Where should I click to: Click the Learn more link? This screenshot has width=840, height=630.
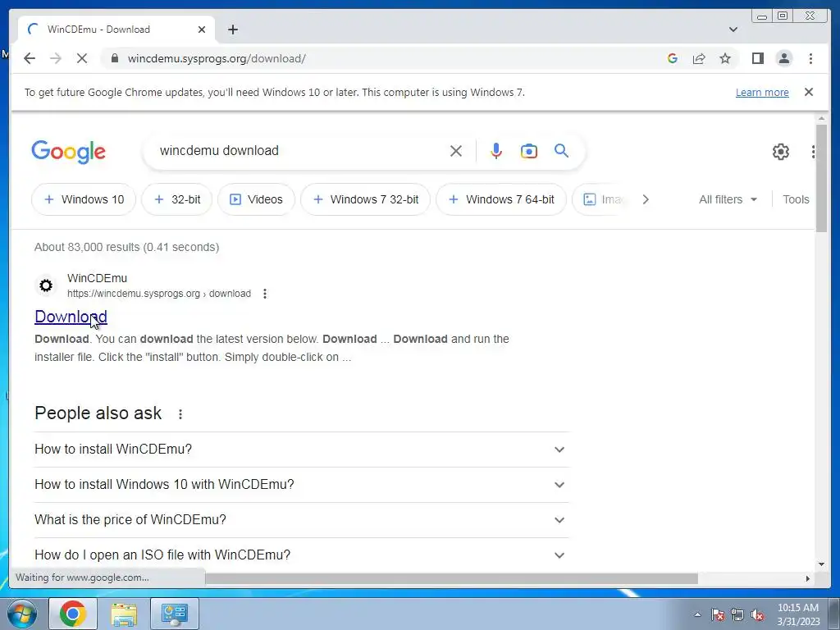[762, 92]
